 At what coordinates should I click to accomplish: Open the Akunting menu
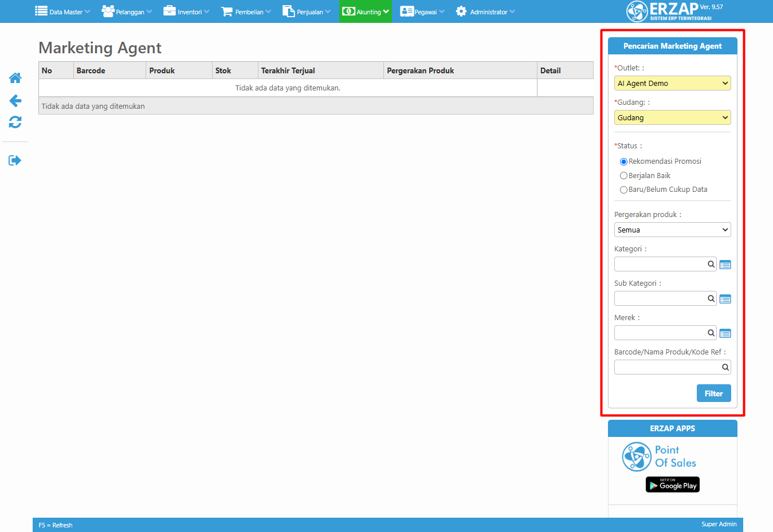[365, 11]
